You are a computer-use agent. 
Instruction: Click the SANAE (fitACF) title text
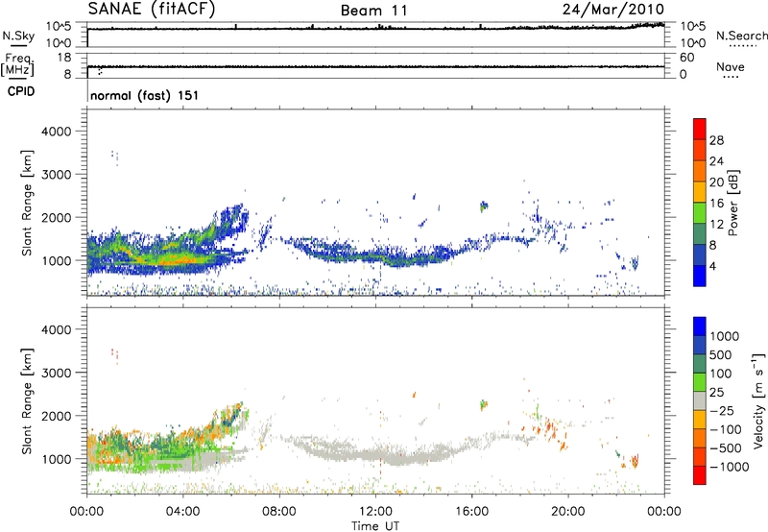[x=152, y=9]
